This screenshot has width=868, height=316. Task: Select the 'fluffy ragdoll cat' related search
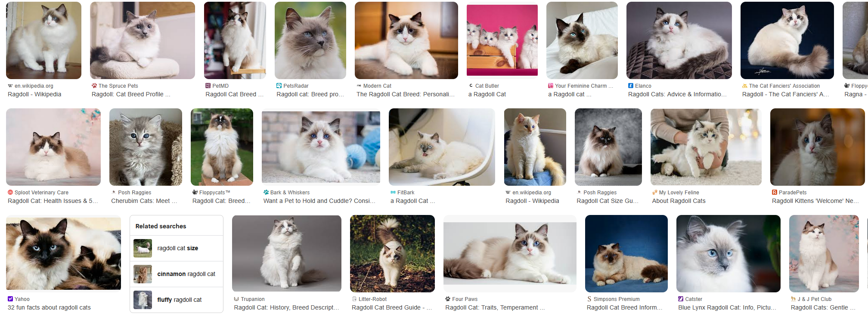[177, 300]
